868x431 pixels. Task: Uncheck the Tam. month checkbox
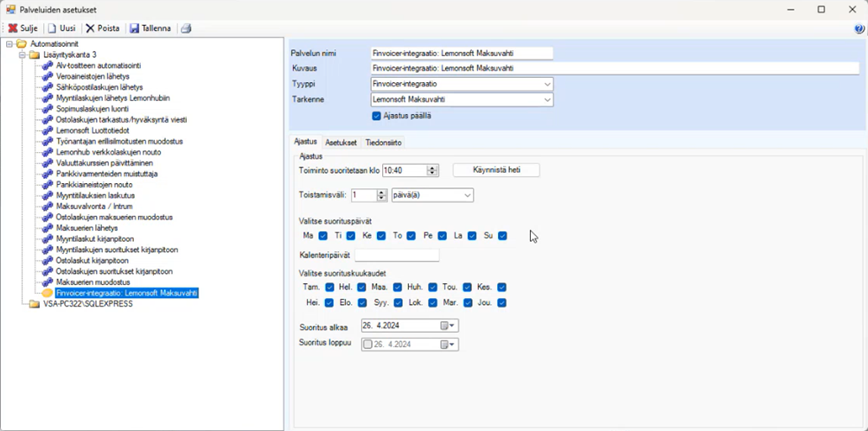329,288
